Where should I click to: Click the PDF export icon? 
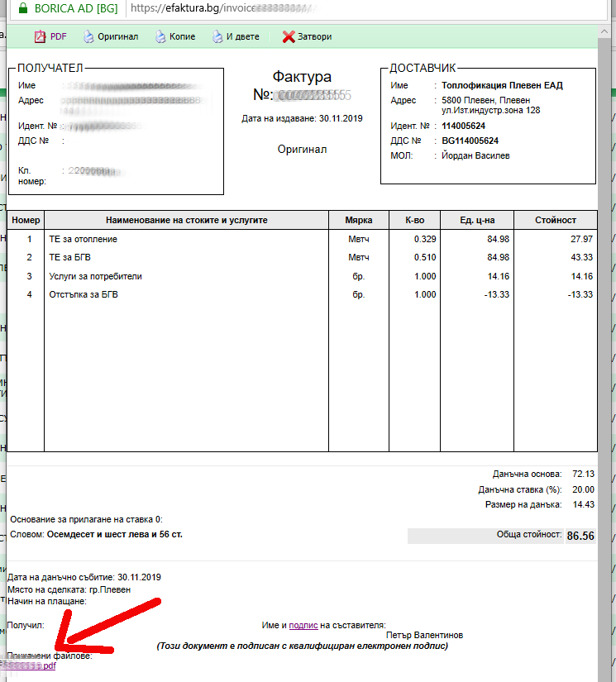click(x=40, y=37)
